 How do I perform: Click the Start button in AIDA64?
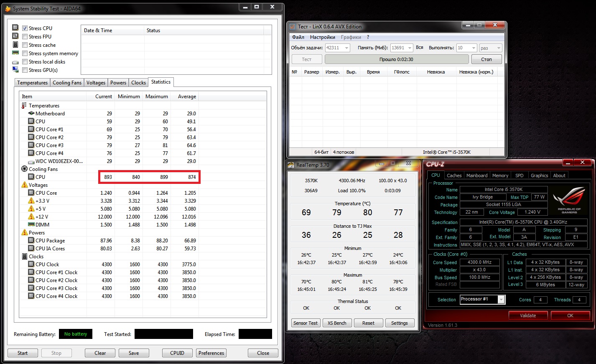23,353
